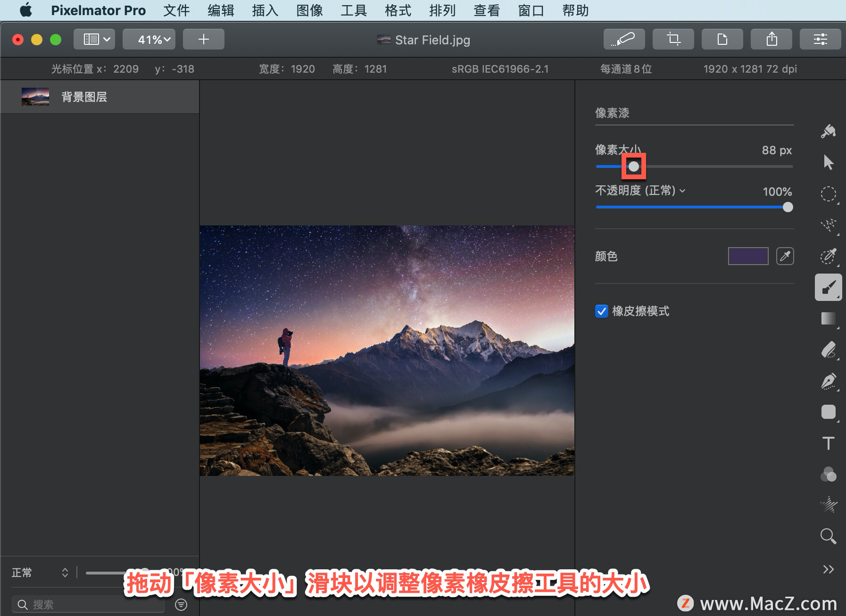Open the Crop tool in the toolbar
The width and height of the screenshot is (846, 616).
pyautogui.click(x=673, y=39)
